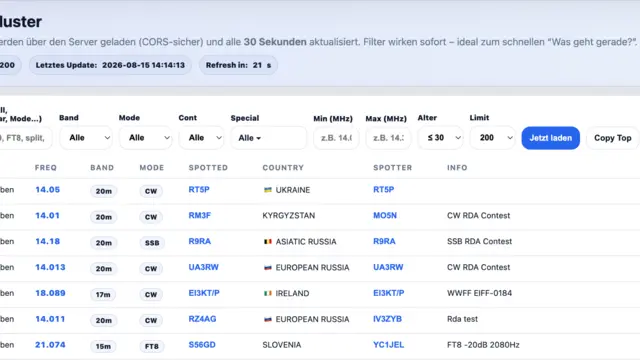Click the Letztes Update timestamp pill

(x=110, y=65)
